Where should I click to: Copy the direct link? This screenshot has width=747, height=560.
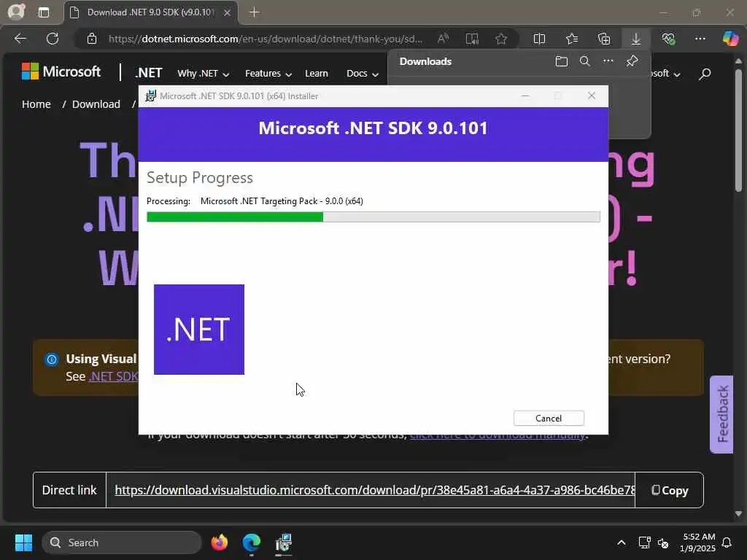[x=670, y=490]
